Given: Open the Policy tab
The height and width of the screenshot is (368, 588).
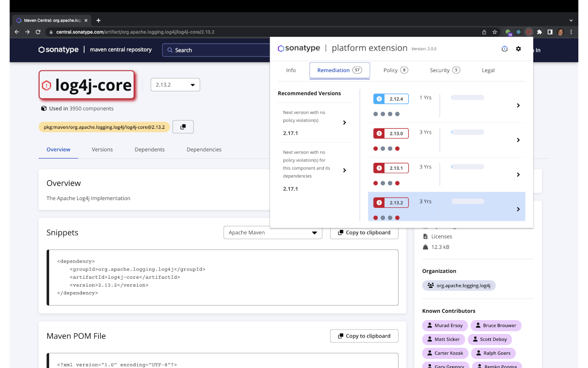Looking at the screenshot, I should (x=396, y=70).
